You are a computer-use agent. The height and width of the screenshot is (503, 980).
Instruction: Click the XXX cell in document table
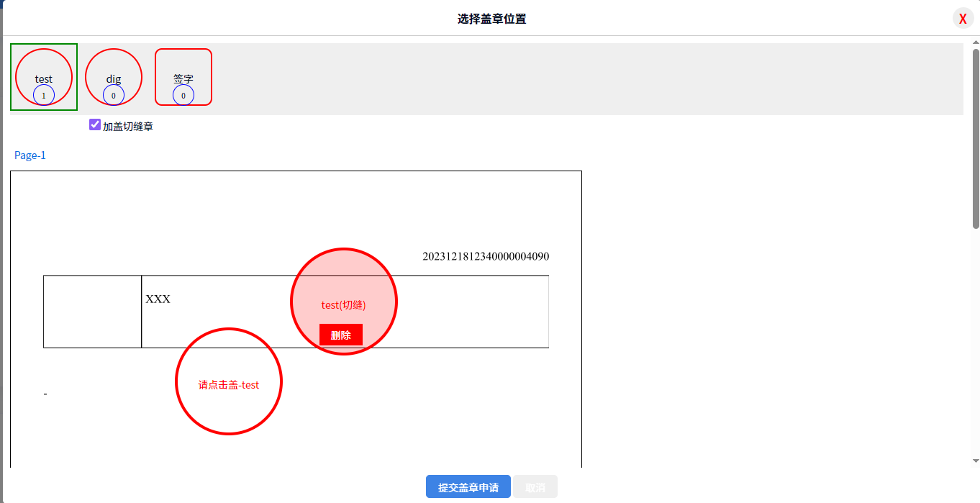(345, 312)
